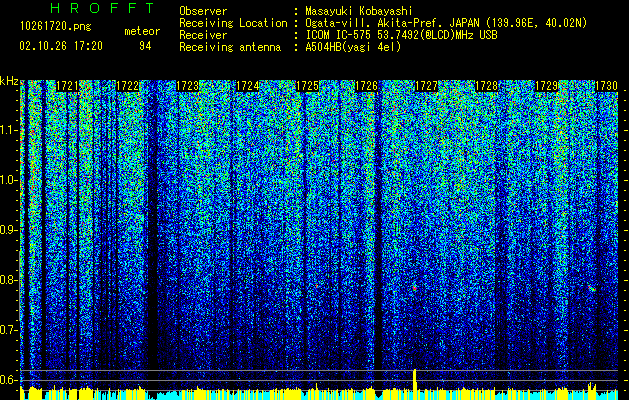Click the date stamp 02.10.26 17:20
The height and width of the screenshot is (400, 629).
click(x=61, y=46)
